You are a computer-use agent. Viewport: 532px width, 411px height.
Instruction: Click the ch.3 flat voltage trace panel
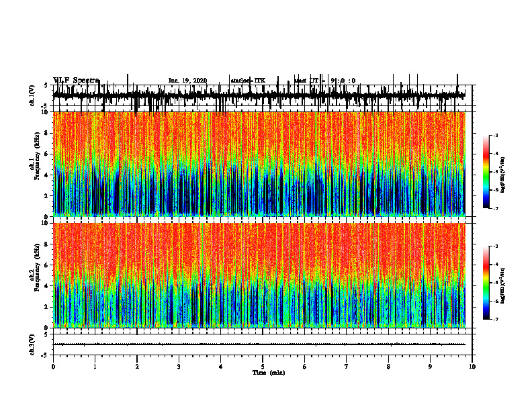pyautogui.click(x=263, y=345)
